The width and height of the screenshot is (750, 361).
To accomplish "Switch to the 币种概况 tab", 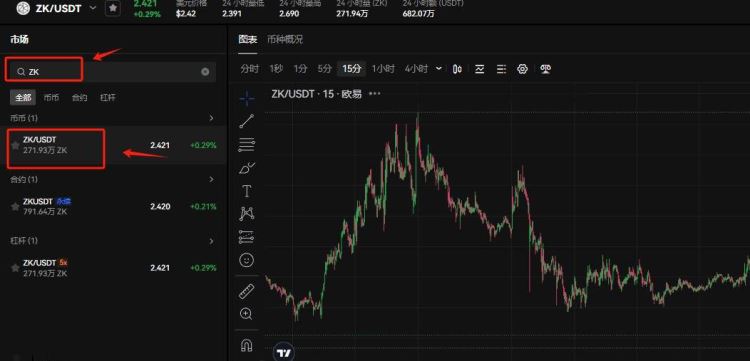I will tap(285, 39).
